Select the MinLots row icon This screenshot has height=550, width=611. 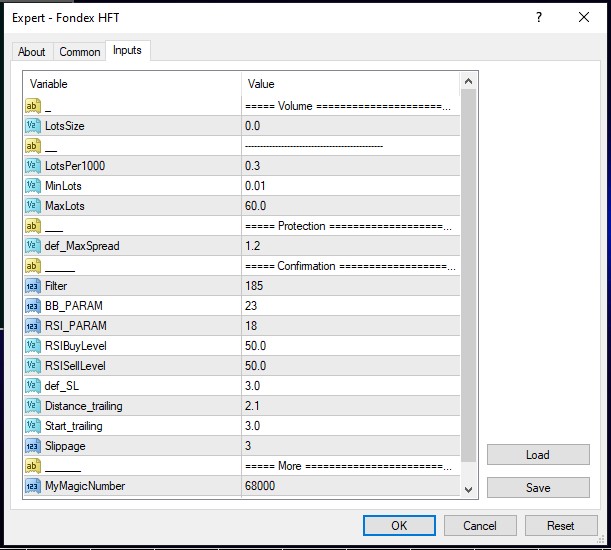click(x=33, y=186)
